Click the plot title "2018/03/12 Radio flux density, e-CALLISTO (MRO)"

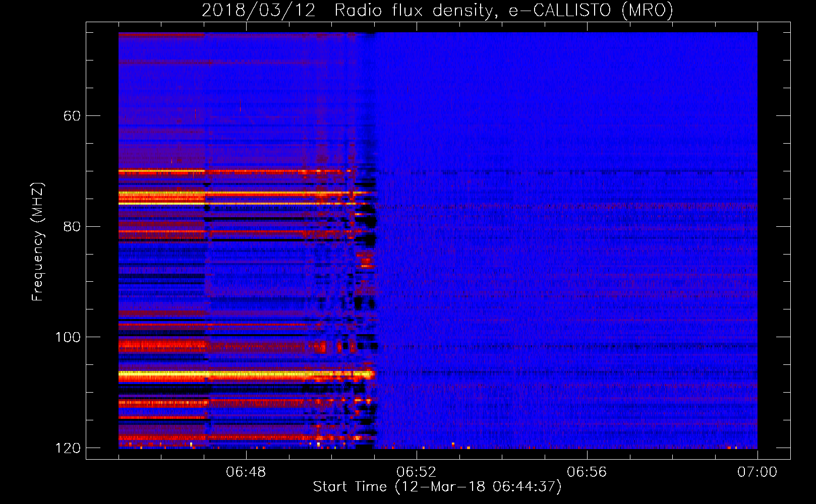pos(437,10)
